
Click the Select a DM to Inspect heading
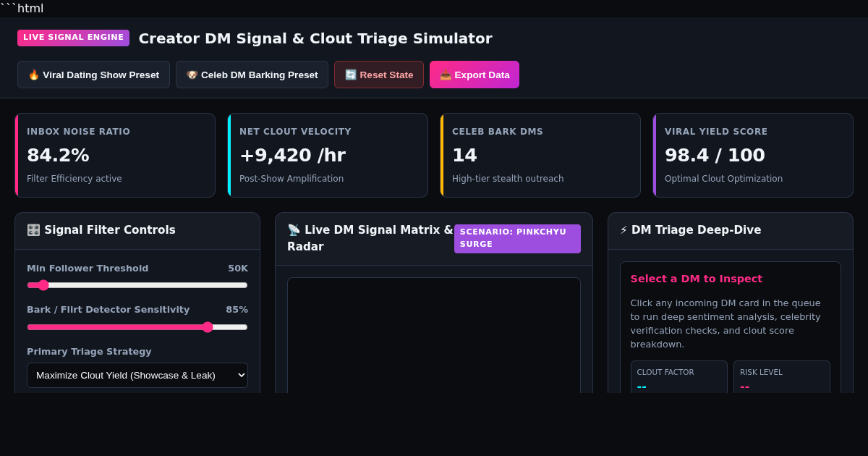click(696, 279)
